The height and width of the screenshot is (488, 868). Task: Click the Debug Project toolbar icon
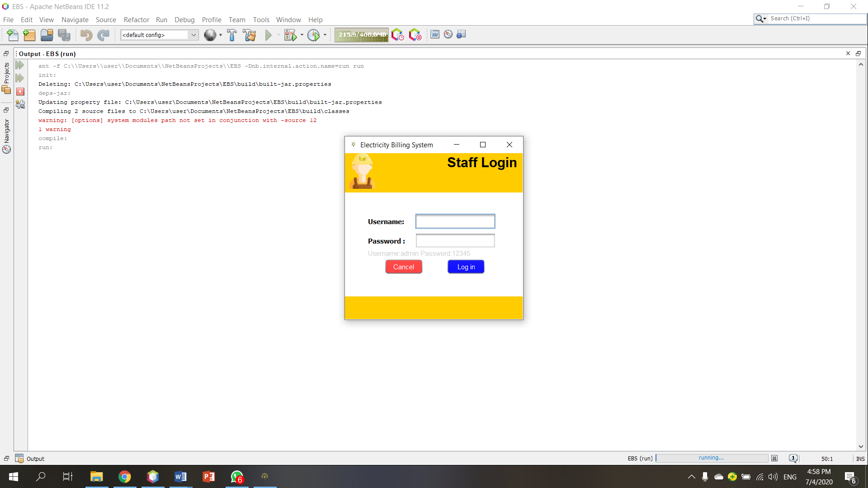coord(290,35)
